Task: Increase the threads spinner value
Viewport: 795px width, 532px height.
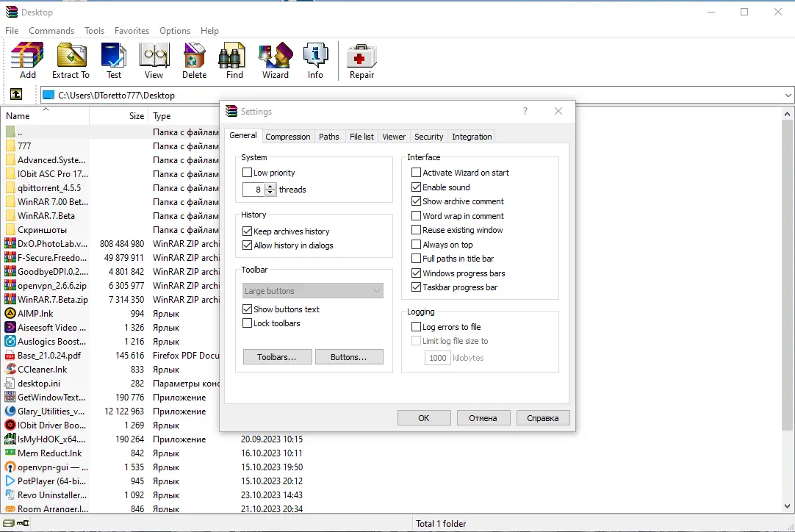Action: pyautogui.click(x=270, y=186)
